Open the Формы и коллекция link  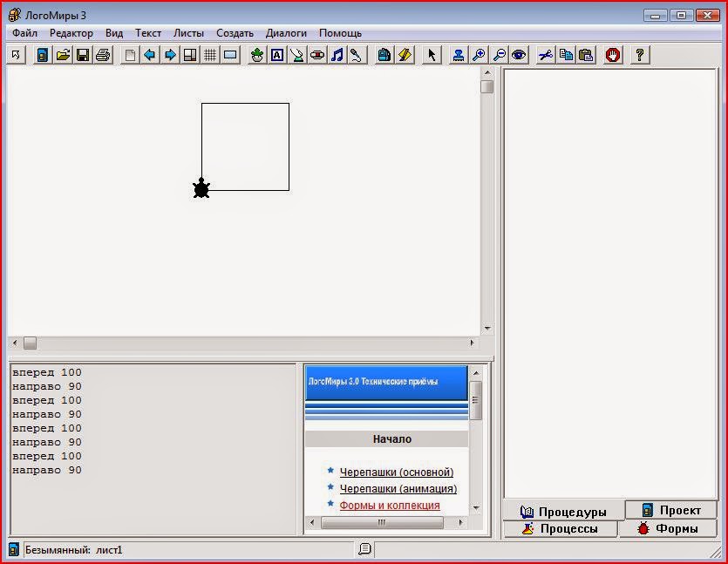[x=390, y=506]
